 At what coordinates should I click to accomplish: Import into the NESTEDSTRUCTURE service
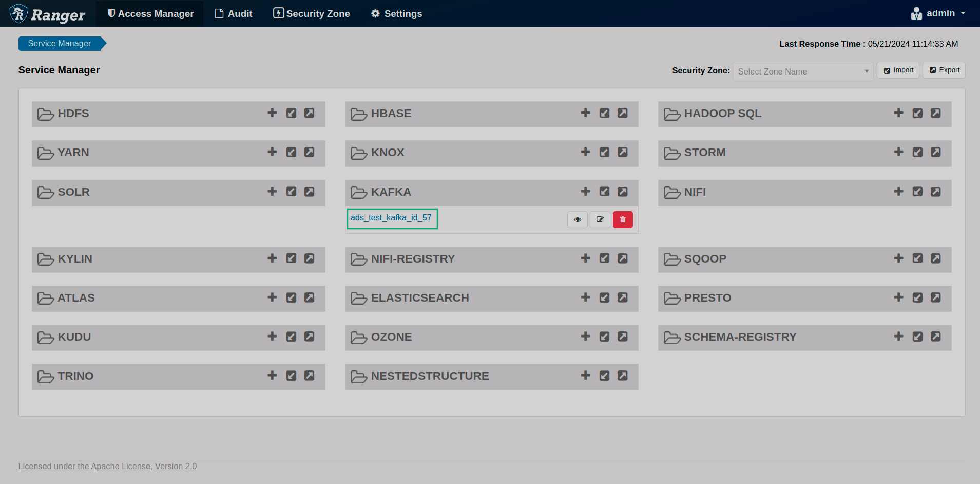(604, 376)
